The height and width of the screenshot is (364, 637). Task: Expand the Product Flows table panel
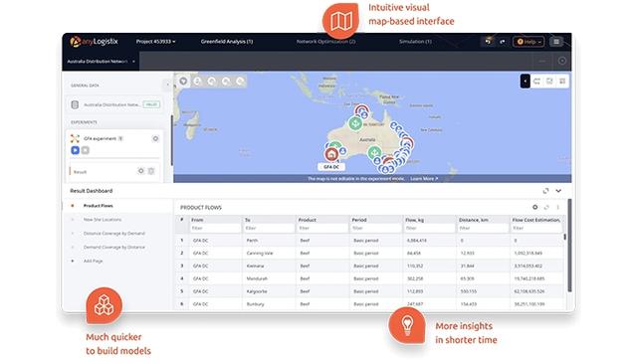click(x=546, y=207)
